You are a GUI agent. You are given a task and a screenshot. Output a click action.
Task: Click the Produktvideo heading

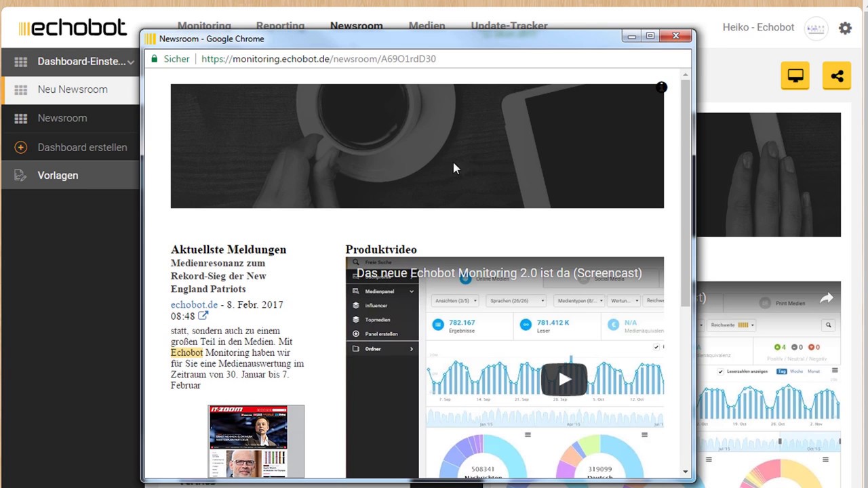coord(381,249)
